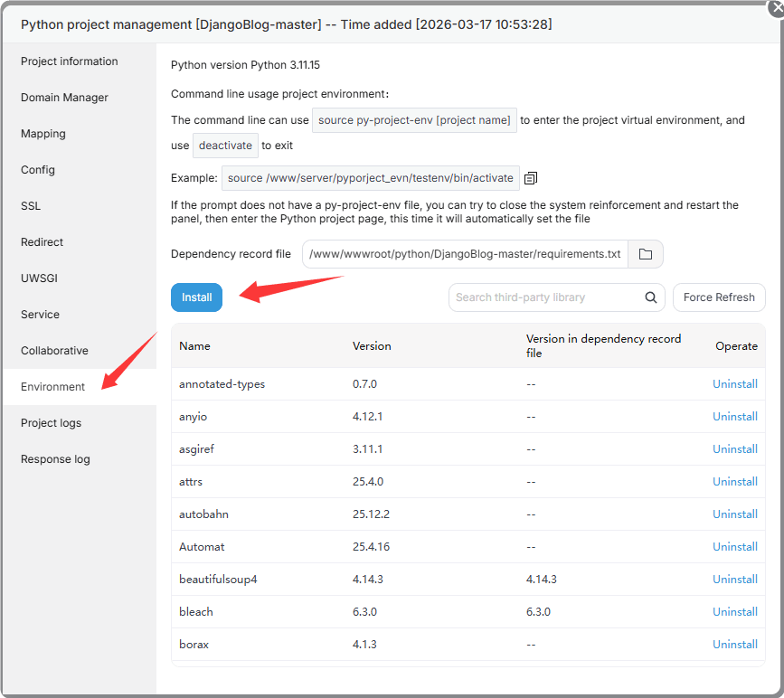
Task: Uninstall the asgiref library
Action: [x=734, y=449]
